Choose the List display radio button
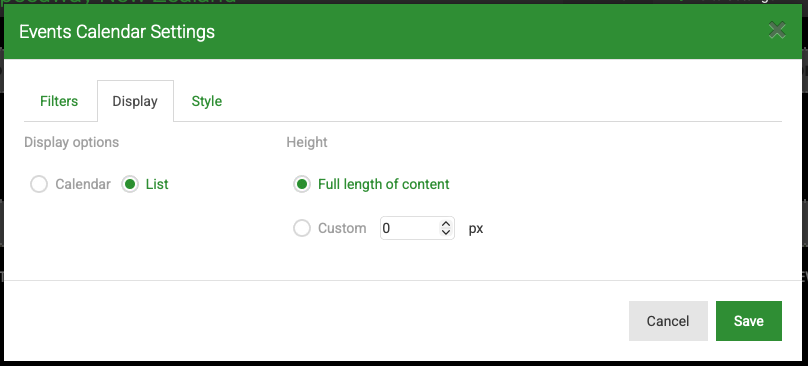The height and width of the screenshot is (366, 808). pos(130,184)
